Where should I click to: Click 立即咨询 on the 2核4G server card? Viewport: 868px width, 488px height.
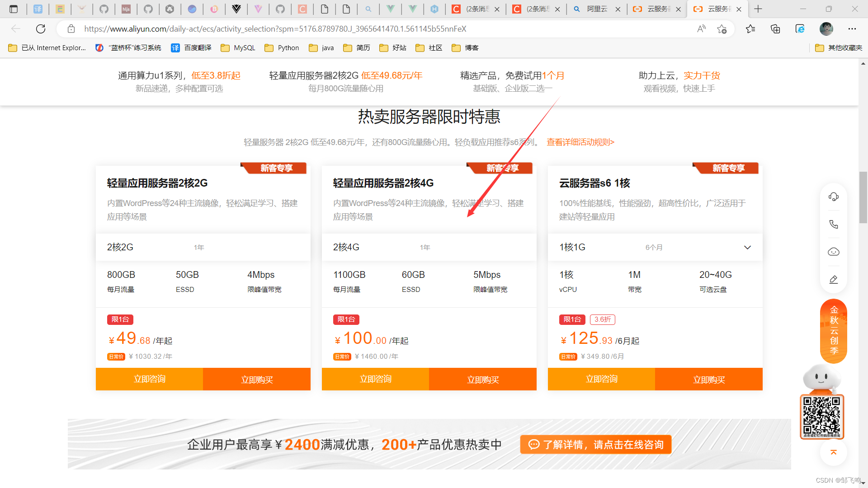375,379
